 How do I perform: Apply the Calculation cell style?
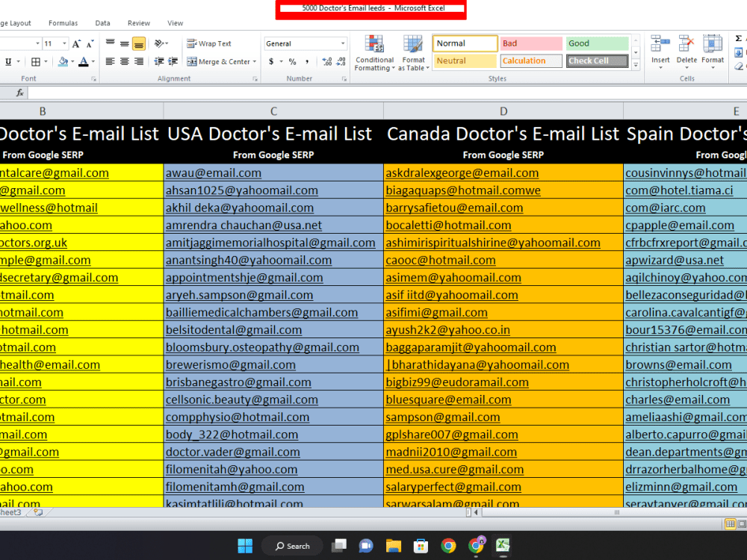coord(531,61)
